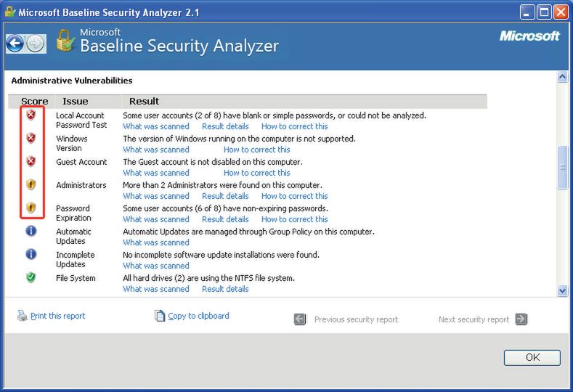Click the blue Back arrow button
Screen dimensions: 573x392
coord(15,44)
